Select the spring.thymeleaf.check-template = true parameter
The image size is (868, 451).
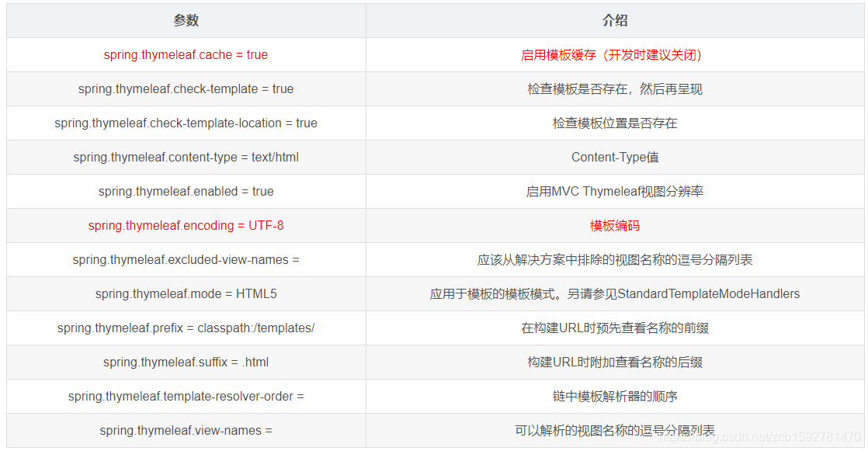click(x=186, y=88)
